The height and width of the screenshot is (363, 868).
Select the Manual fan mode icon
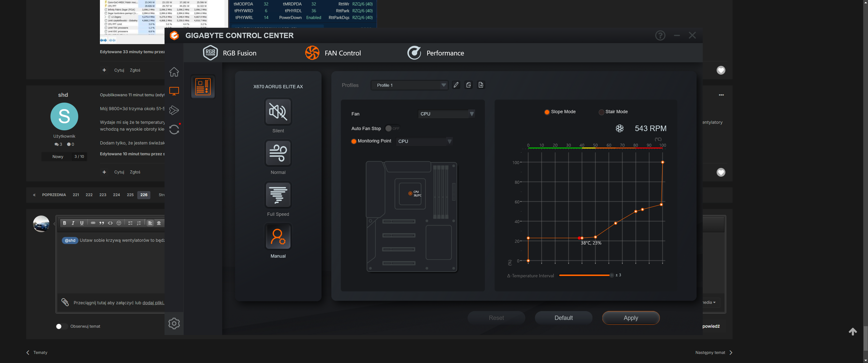(278, 237)
